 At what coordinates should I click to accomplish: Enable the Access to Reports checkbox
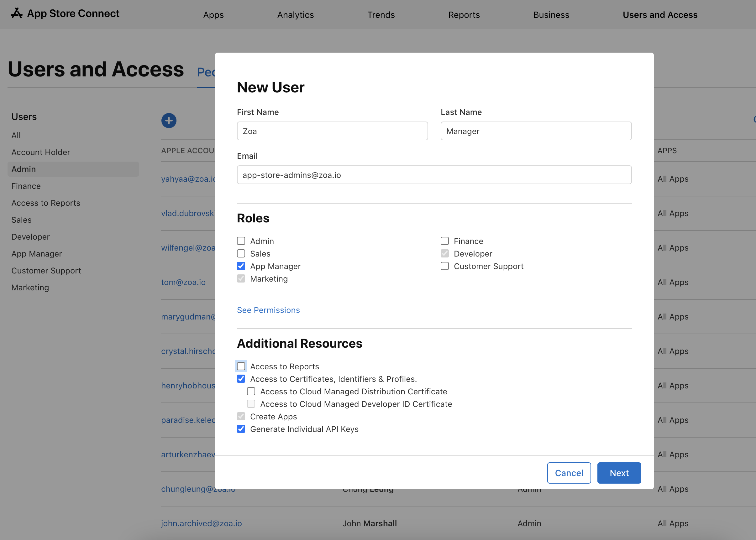241,366
